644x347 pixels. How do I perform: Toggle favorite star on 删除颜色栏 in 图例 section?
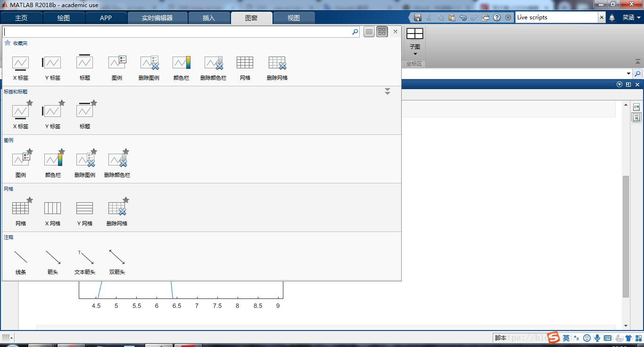[x=126, y=151]
